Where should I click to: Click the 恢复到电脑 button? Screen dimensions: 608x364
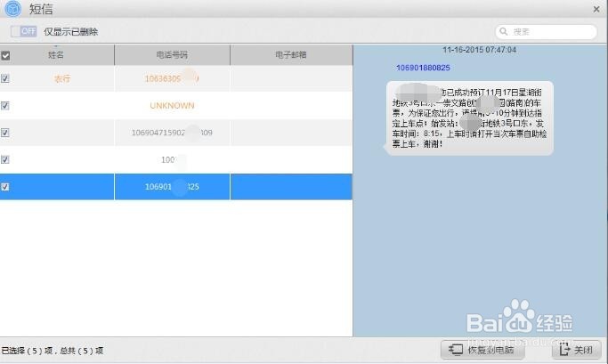point(482,350)
